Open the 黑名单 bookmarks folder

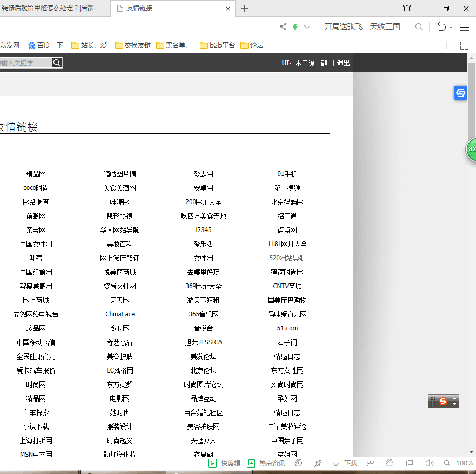172,45
